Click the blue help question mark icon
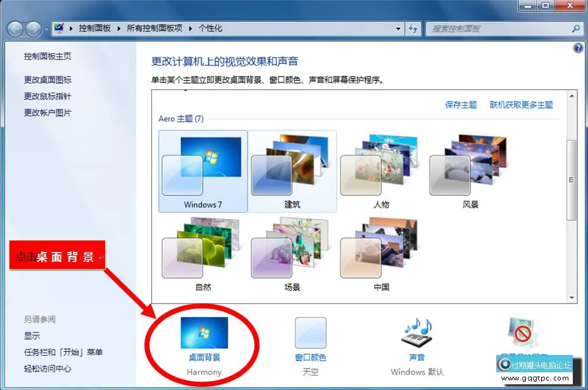This screenshot has height=390, width=588. click(x=577, y=49)
